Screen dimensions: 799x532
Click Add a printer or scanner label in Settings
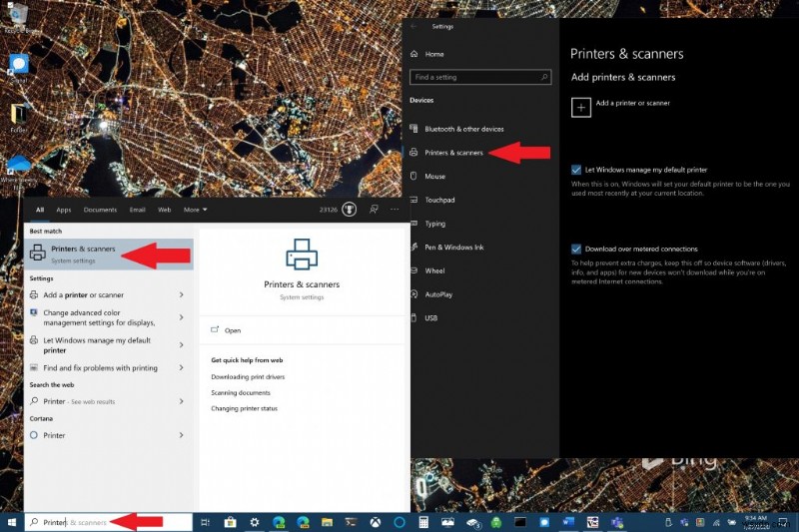point(633,103)
